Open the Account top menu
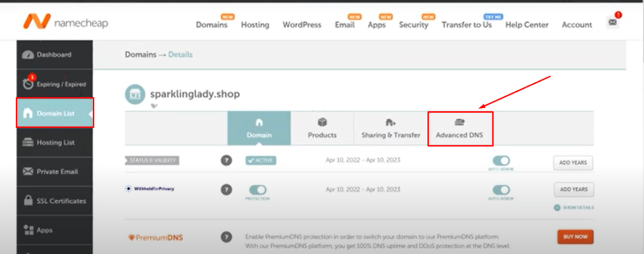Screen dimensions: 644x254 click(x=577, y=25)
